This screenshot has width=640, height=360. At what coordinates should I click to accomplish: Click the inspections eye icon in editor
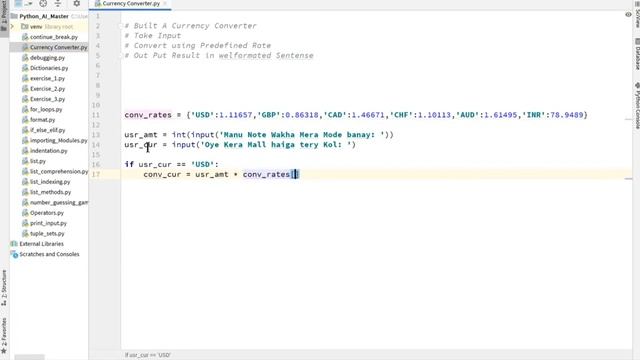(628, 15)
